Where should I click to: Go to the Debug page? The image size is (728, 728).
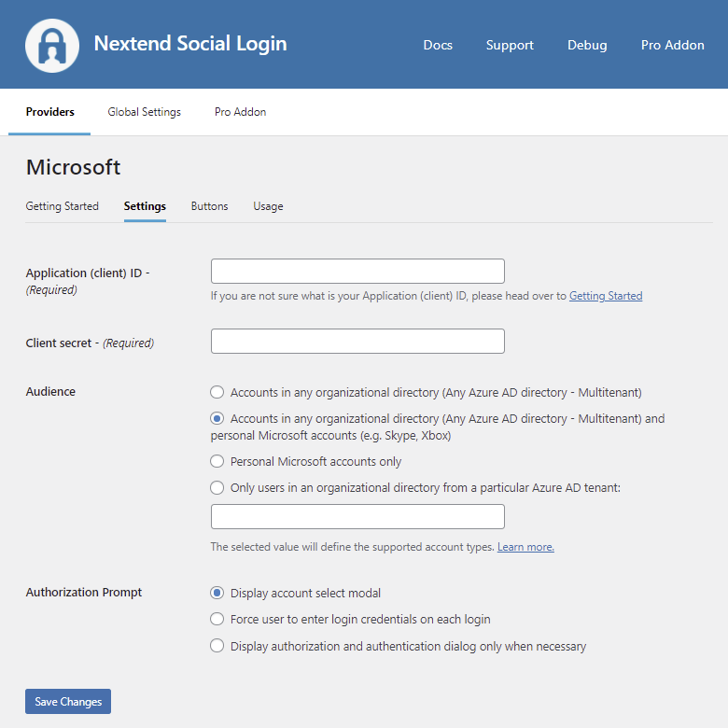tap(587, 45)
